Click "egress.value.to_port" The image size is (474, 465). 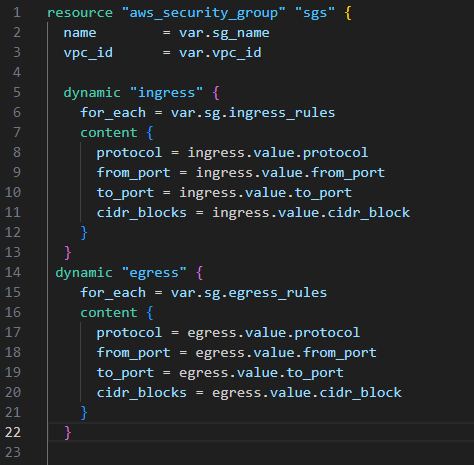coord(261,373)
